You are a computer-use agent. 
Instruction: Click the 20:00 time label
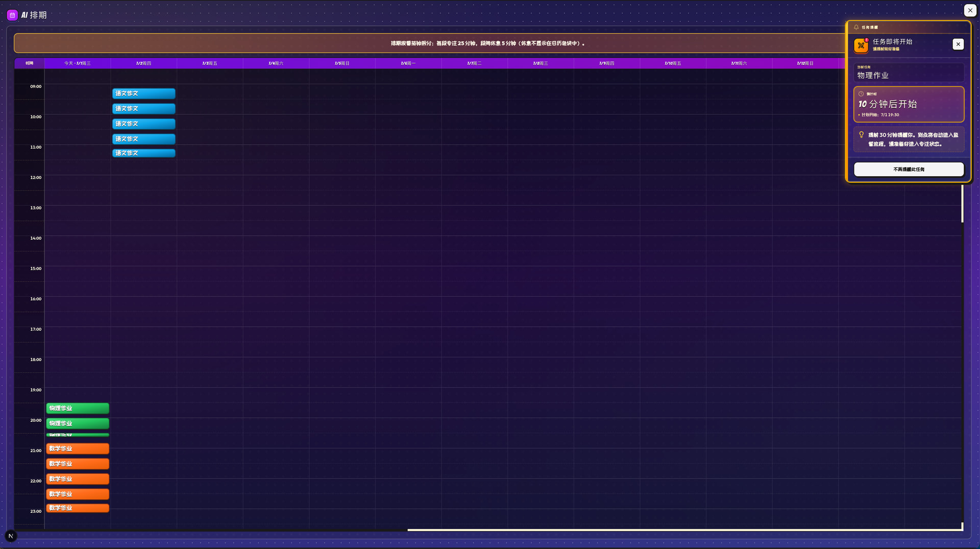36,421
